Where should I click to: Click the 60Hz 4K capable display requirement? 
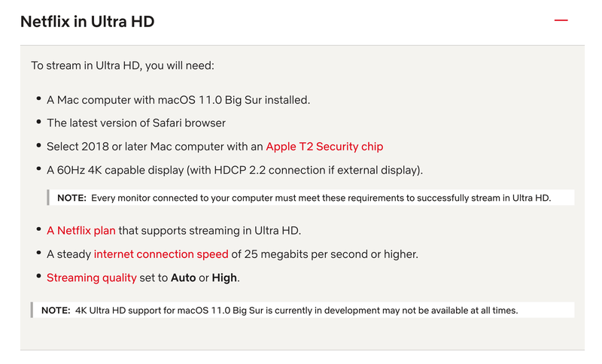(235, 170)
